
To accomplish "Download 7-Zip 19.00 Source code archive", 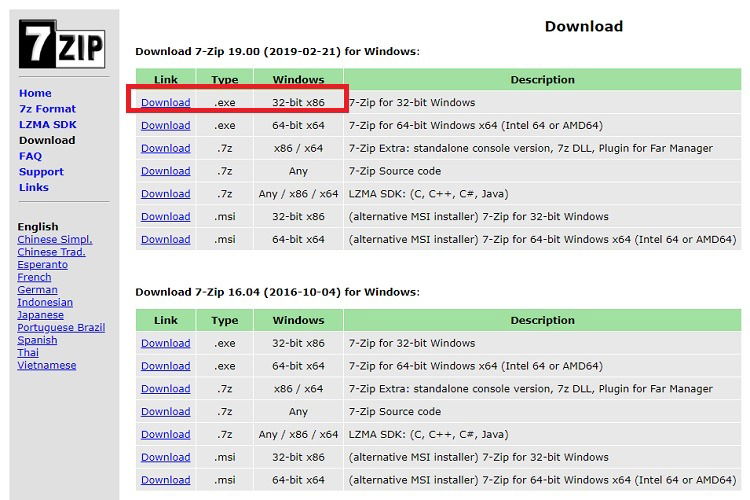I will pyautogui.click(x=165, y=171).
